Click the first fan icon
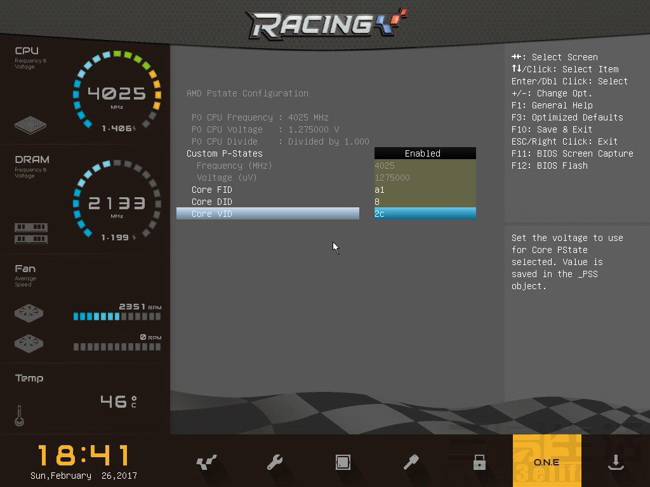The height and width of the screenshot is (487, 650). [29, 313]
